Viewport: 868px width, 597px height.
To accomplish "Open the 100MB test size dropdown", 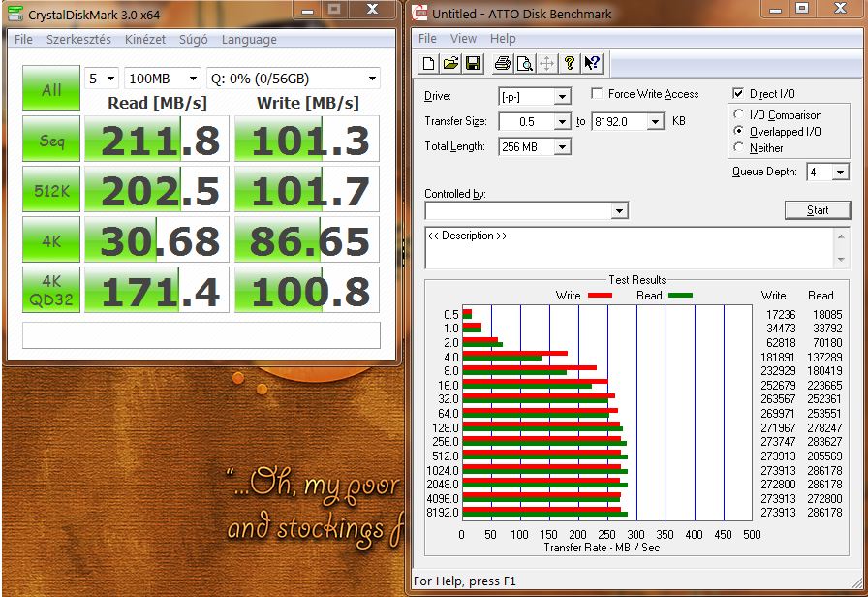I will [x=193, y=79].
